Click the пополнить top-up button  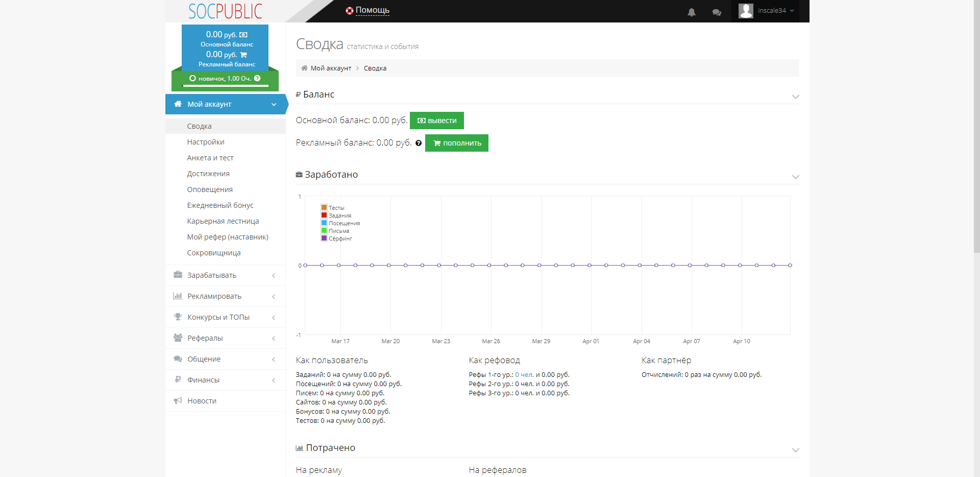click(x=457, y=143)
